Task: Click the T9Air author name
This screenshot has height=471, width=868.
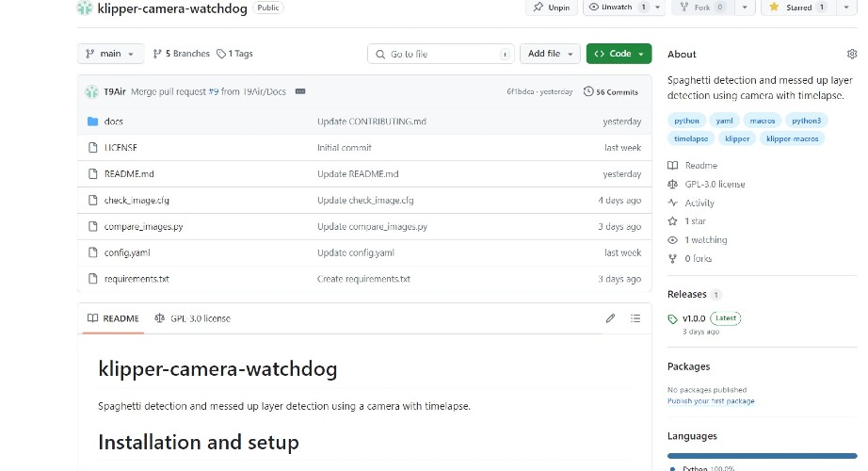Action: point(115,92)
